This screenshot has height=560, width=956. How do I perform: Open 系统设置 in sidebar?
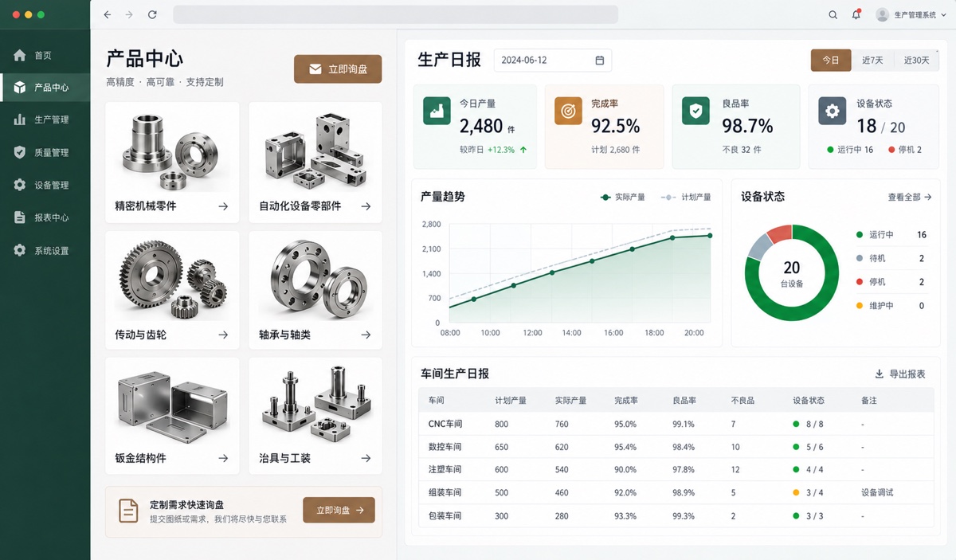point(45,250)
